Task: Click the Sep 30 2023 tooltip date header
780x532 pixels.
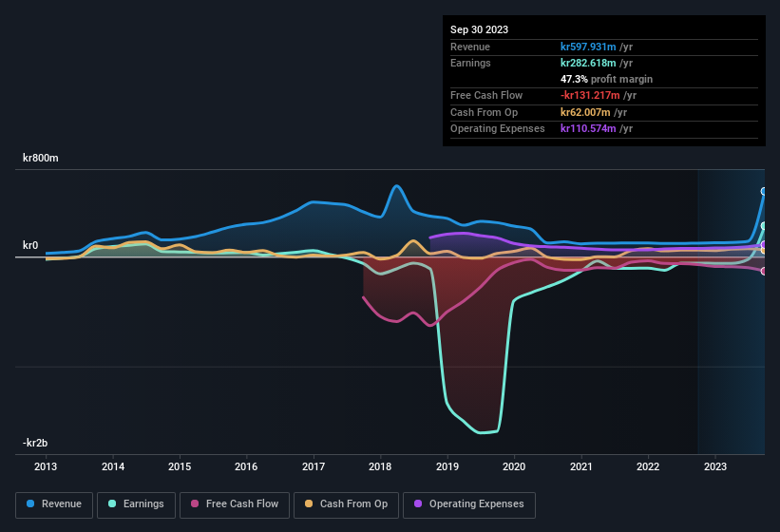Action: (479, 29)
